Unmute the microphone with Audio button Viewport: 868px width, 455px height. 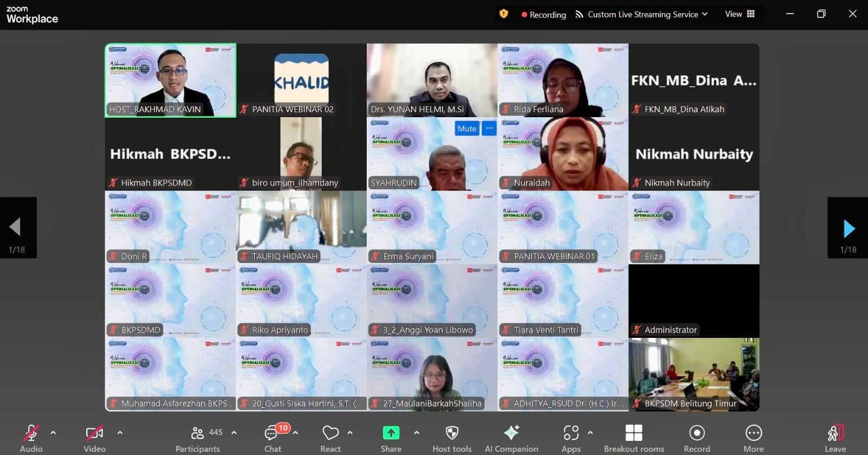pos(31,438)
